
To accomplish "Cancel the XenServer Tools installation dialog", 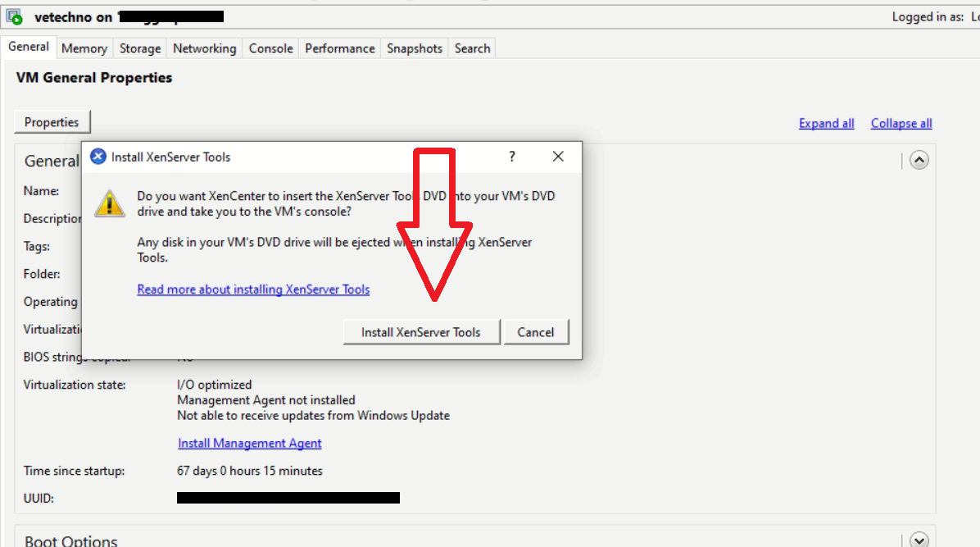I will (x=537, y=331).
